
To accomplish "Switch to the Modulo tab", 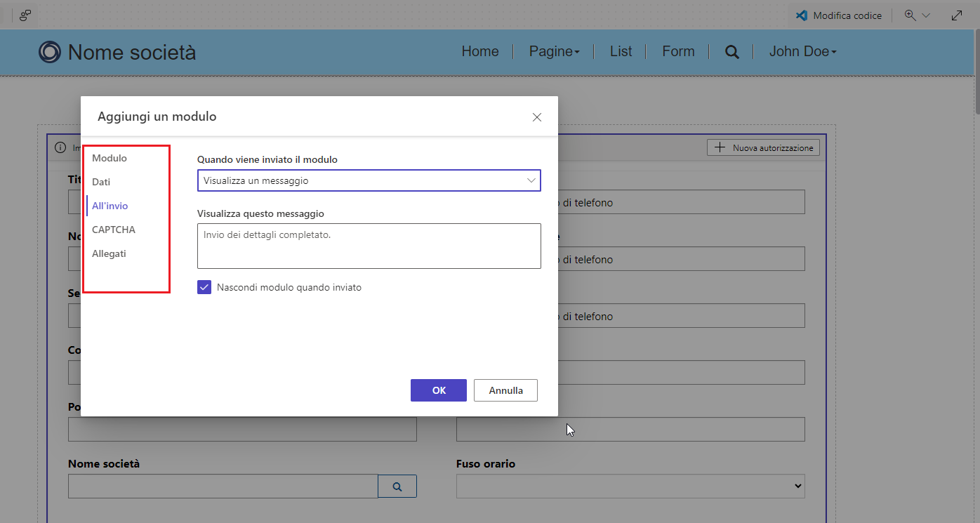I will [110, 158].
